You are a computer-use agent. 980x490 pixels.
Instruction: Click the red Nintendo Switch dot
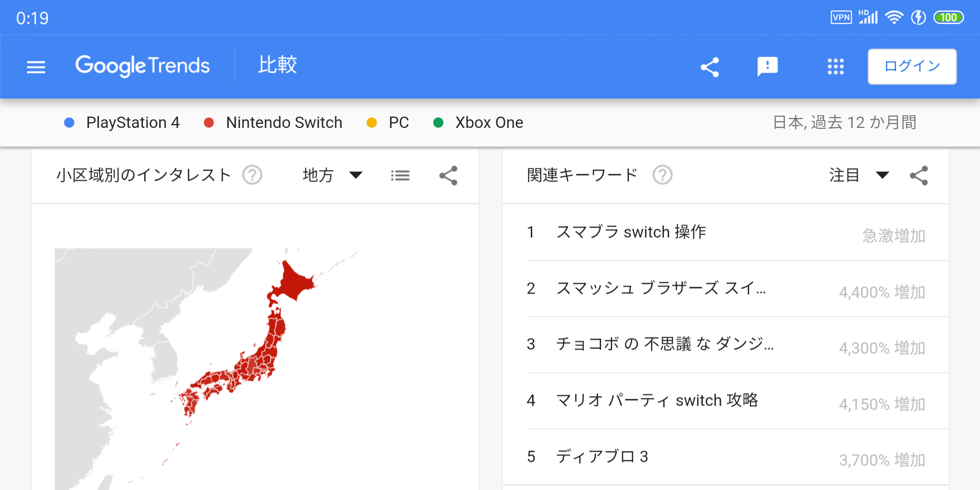209,122
